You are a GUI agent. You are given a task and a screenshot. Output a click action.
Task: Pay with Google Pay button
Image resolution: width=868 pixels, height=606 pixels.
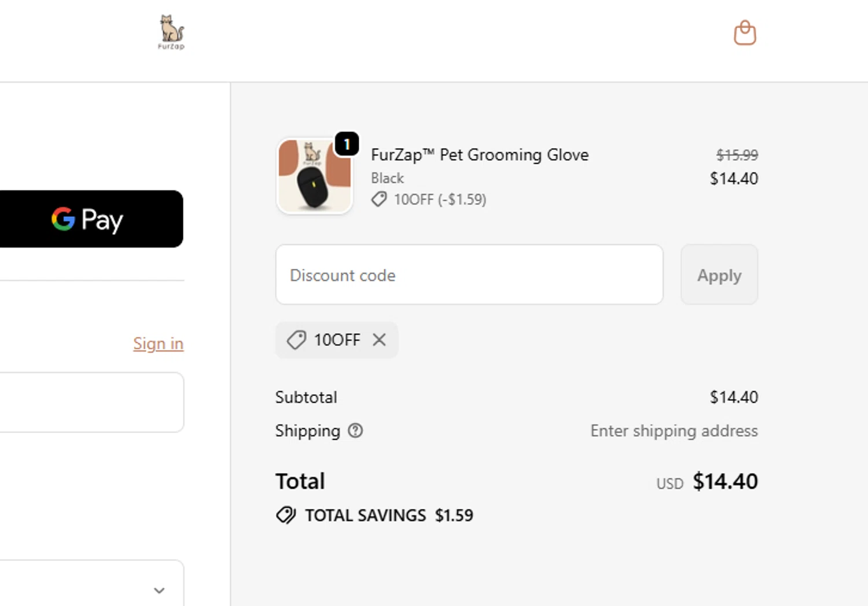[91, 219]
